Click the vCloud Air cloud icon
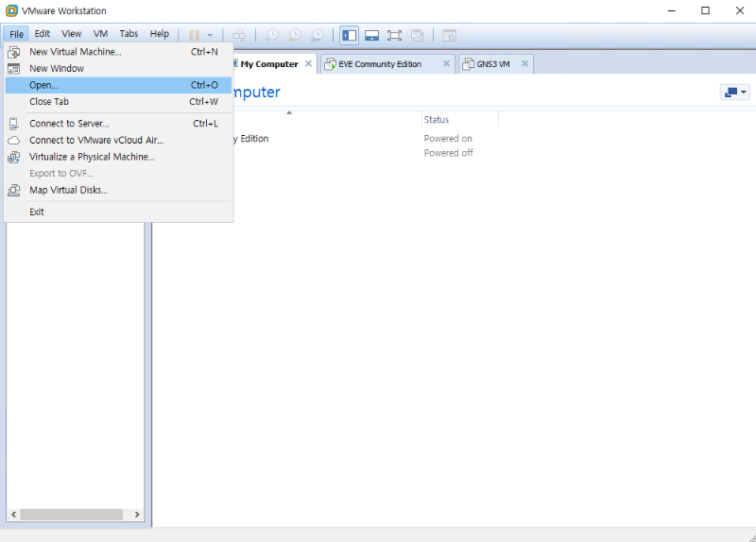This screenshot has width=756, height=542. click(13, 141)
